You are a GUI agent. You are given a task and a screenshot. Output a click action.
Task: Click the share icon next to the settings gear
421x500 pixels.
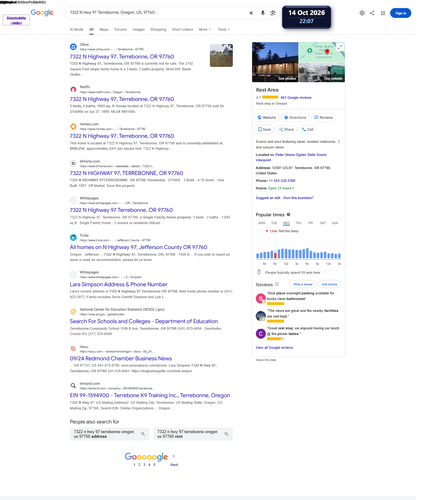pos(372,13)
